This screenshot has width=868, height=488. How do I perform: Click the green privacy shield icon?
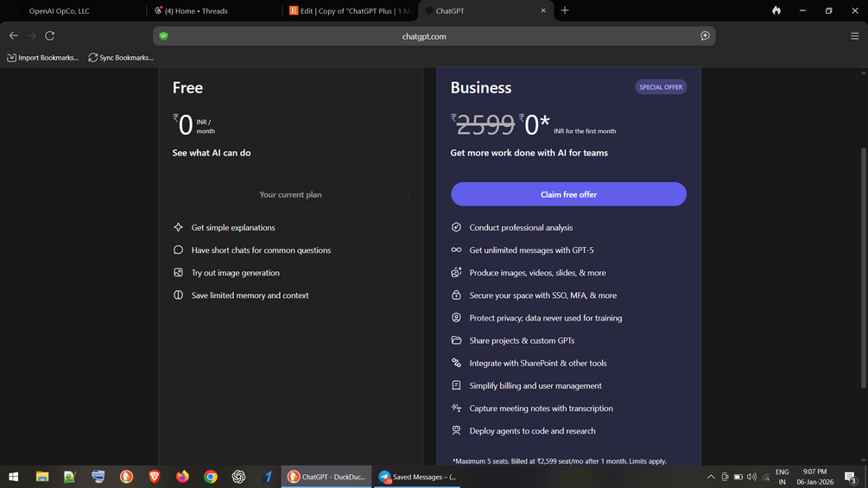(x=163, y=36)
